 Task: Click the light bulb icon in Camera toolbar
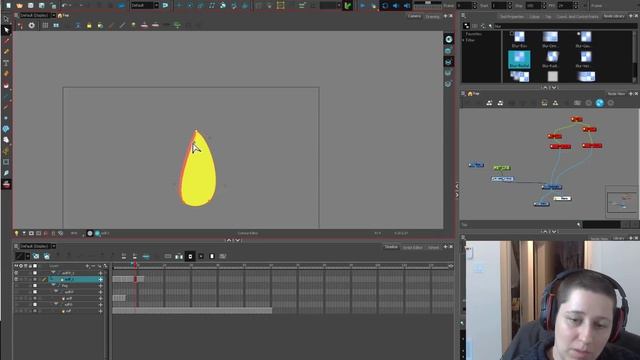[x=133, y=25]
